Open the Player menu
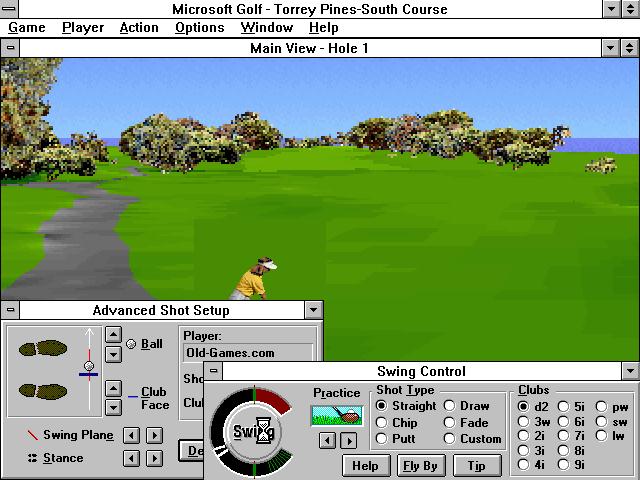Image resolution: width=640 pixels, height=480 pixels. (83, 28)
